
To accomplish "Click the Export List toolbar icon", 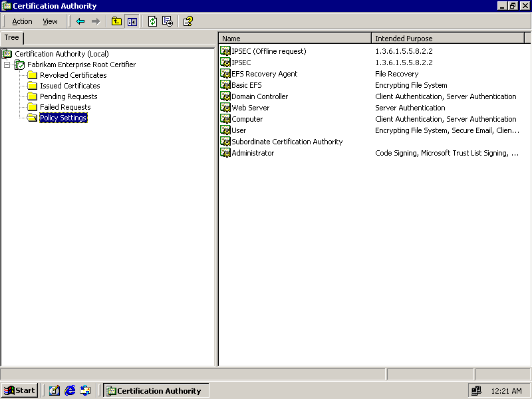I will tap(168, 21).
